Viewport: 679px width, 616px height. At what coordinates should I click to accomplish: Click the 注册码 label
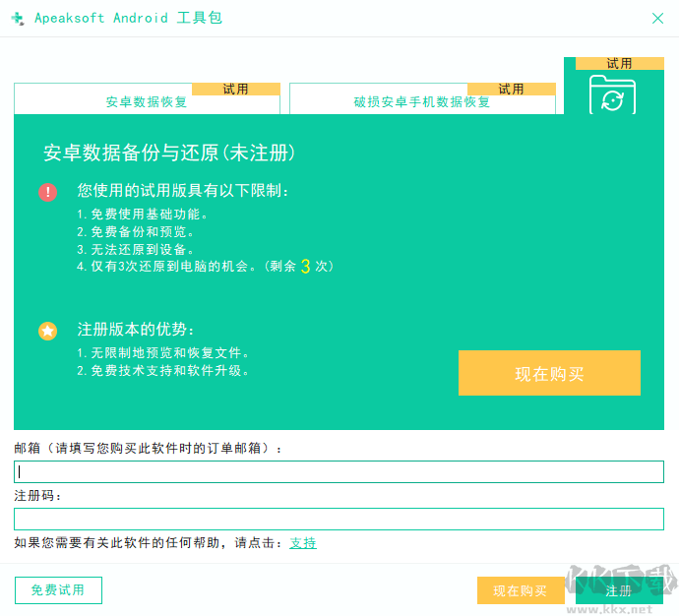point(37,495)
